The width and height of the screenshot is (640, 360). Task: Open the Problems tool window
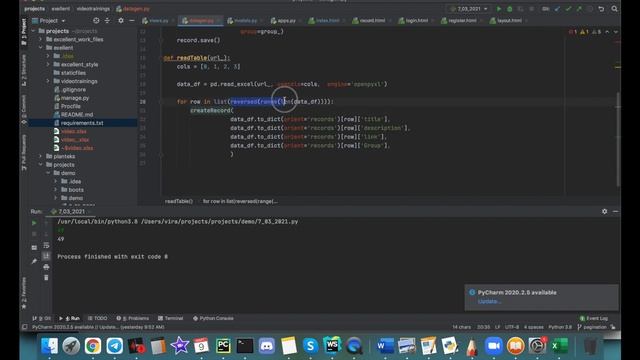click(x=133, y=318)
